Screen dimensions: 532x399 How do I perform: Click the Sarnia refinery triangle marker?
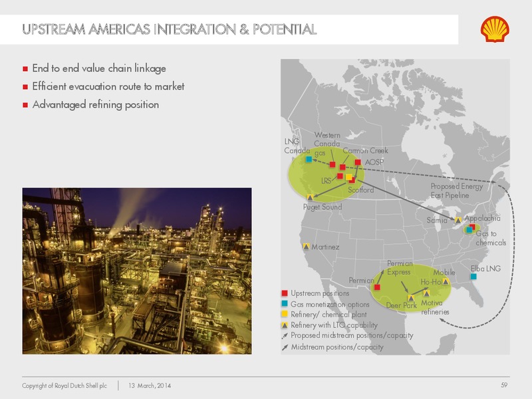pyautogui.click(x=458, y=220)
